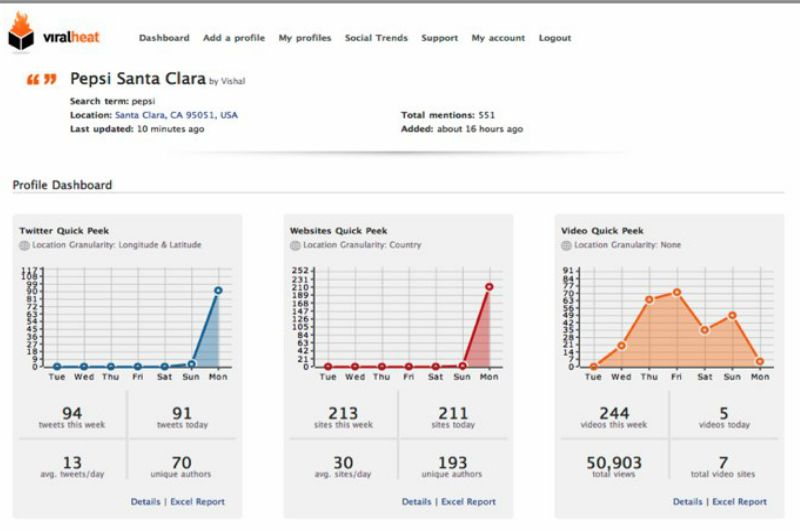Image resolution: width=800 pixels, height=530 pixels.
Task: Click globe icon in Twitter Quick Peek
Action: 24,245
